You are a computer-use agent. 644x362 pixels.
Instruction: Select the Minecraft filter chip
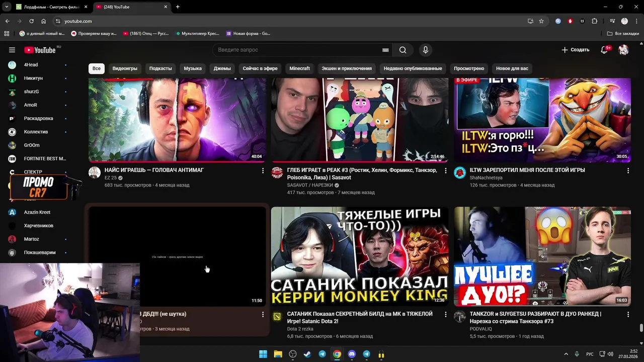(x=300, y=68)
